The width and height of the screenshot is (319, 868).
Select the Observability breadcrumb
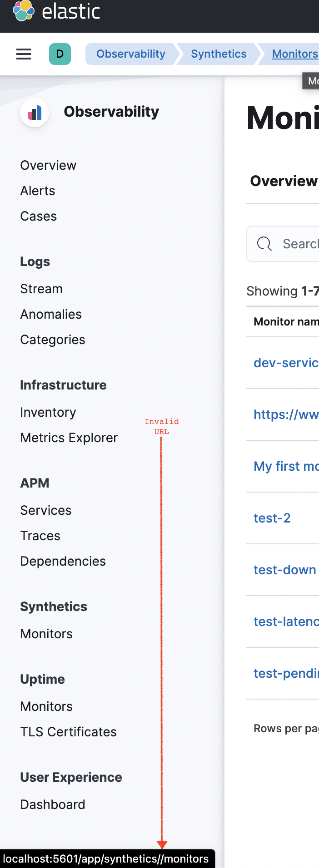tap(131, 54)
